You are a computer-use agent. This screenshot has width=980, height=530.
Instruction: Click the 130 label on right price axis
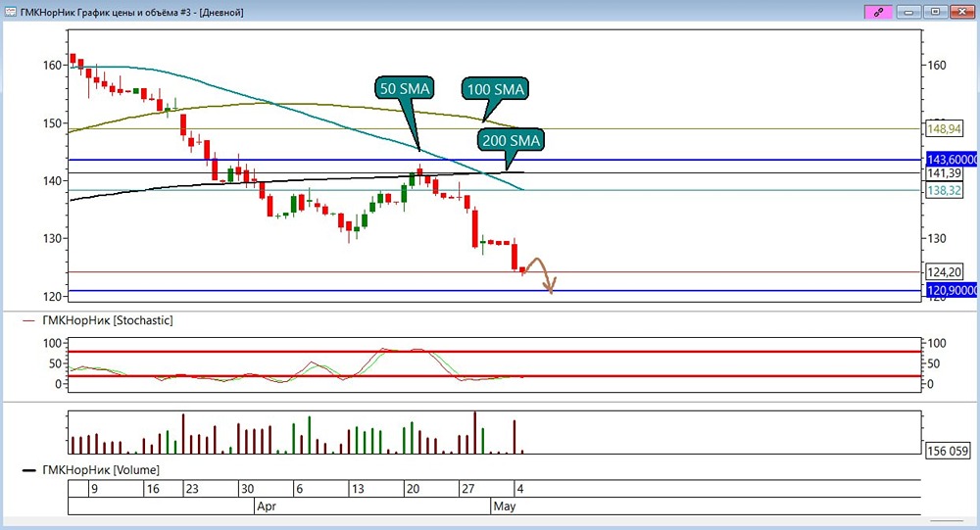pos(936,238)
